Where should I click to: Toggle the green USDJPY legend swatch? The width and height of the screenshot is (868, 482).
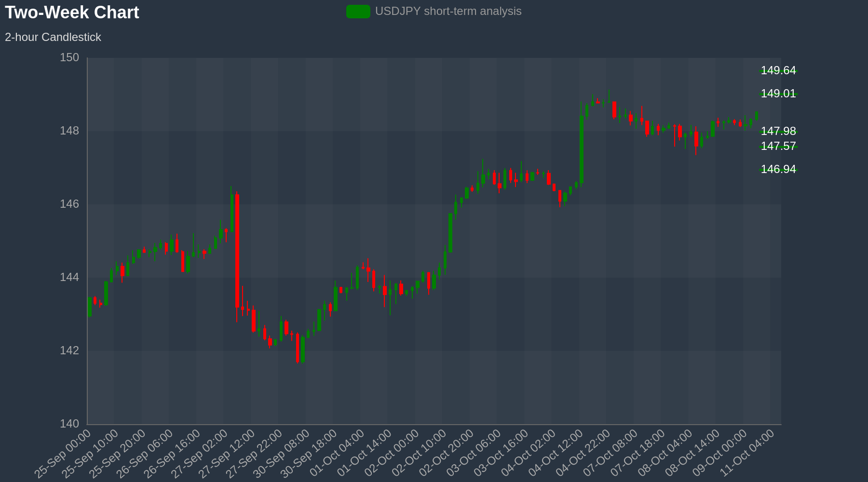pyautogui.click(x=358, y=12)
